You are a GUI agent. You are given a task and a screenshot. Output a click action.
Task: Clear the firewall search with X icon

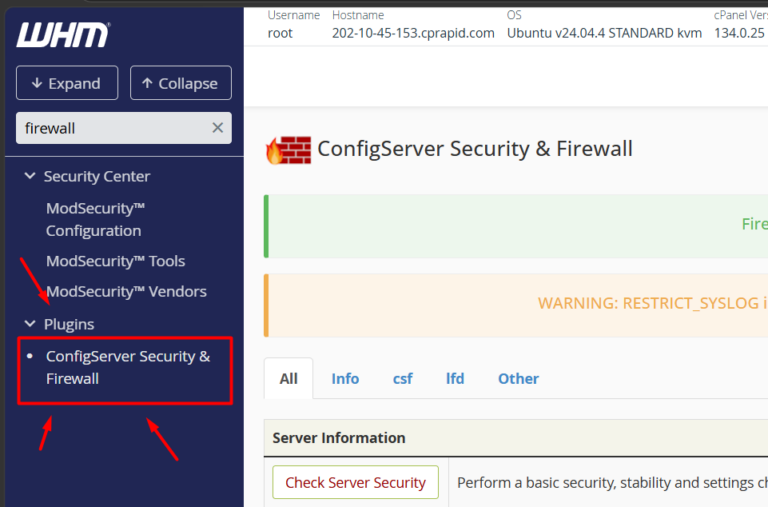tap(217, 128)
